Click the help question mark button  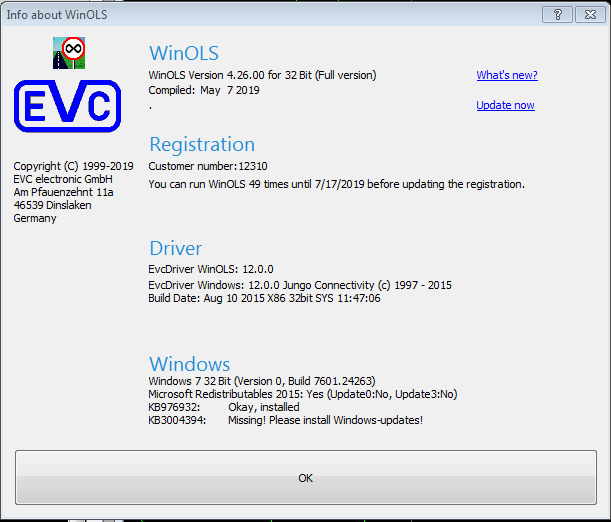(x=557, y=14)
